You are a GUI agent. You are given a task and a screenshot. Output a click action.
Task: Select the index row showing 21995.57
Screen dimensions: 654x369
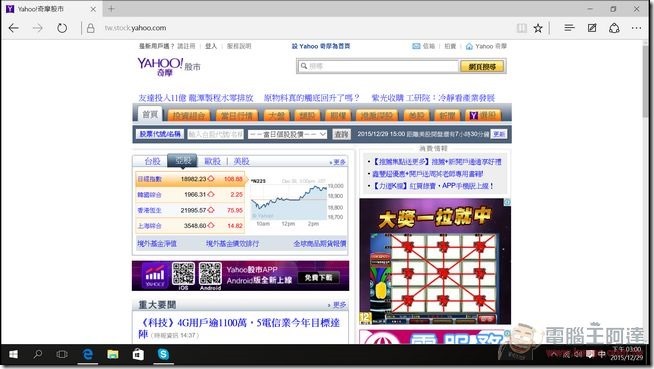pyautogui.click(x=191, y=210)
